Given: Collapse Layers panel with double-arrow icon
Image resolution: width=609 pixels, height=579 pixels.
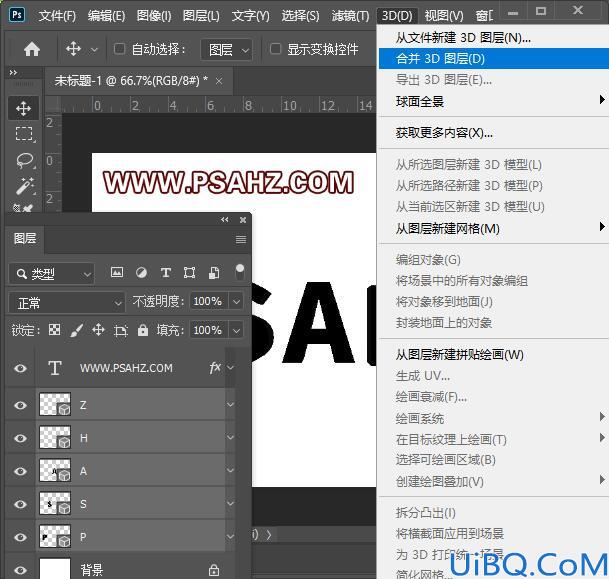Looking at the screenshot, I should 224,220.
